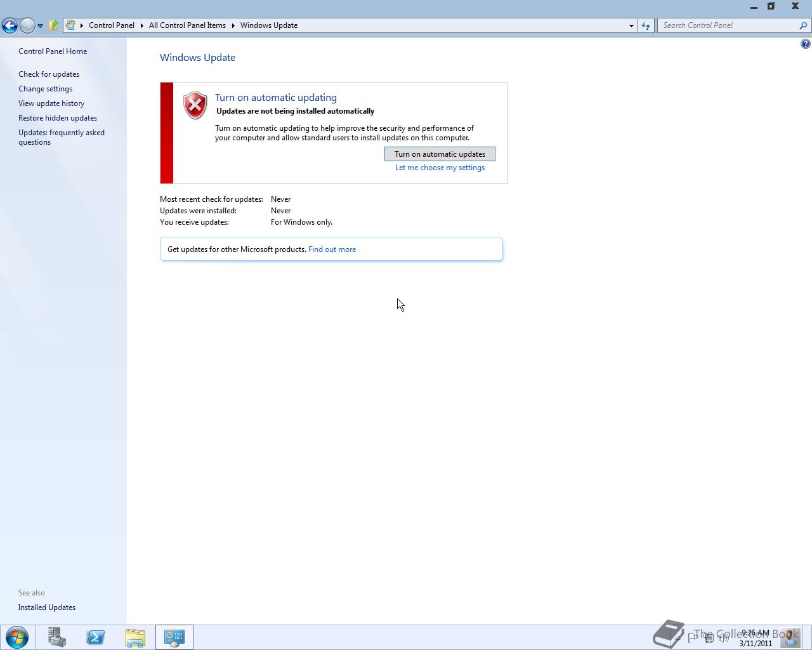Image resolution: width=812 pixels, height=650 pixels.
Task: Click the Find out more link
Action: [x=332, y=249]
